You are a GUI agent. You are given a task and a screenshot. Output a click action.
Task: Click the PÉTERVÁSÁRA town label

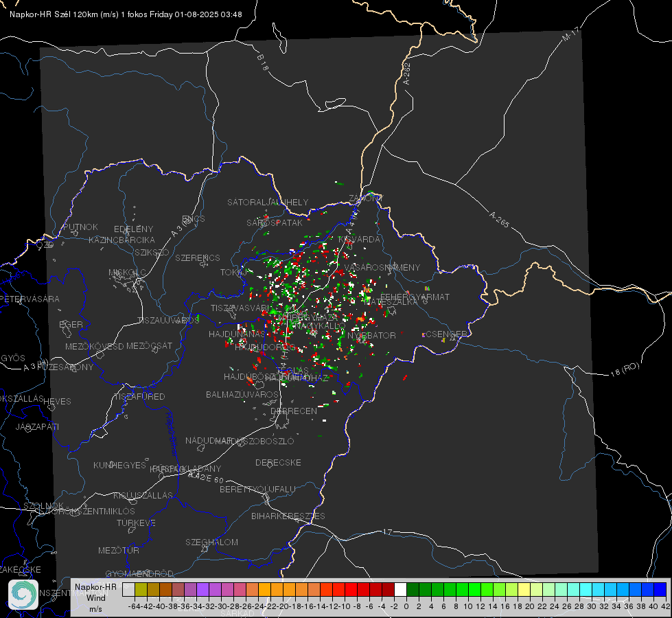coord(30,299)
